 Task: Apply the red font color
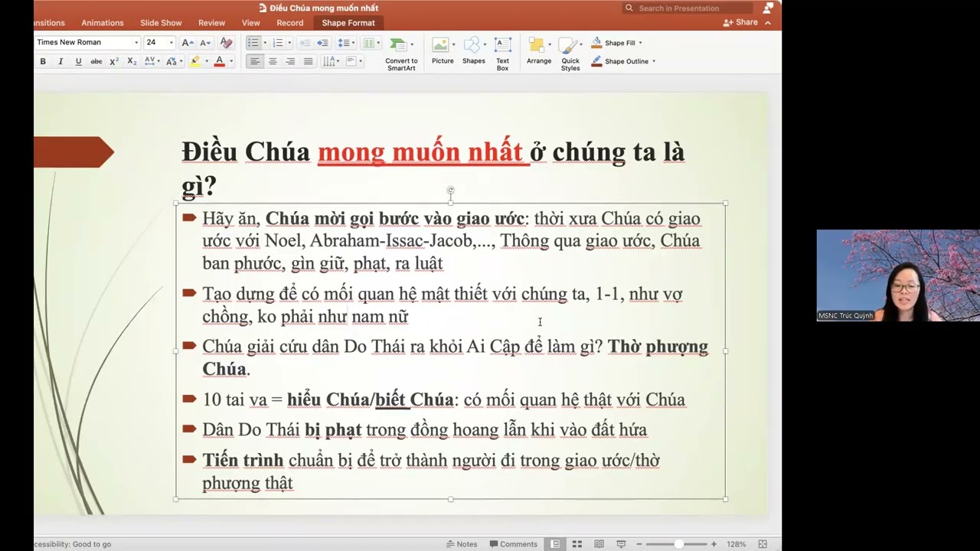click(219, 61)
